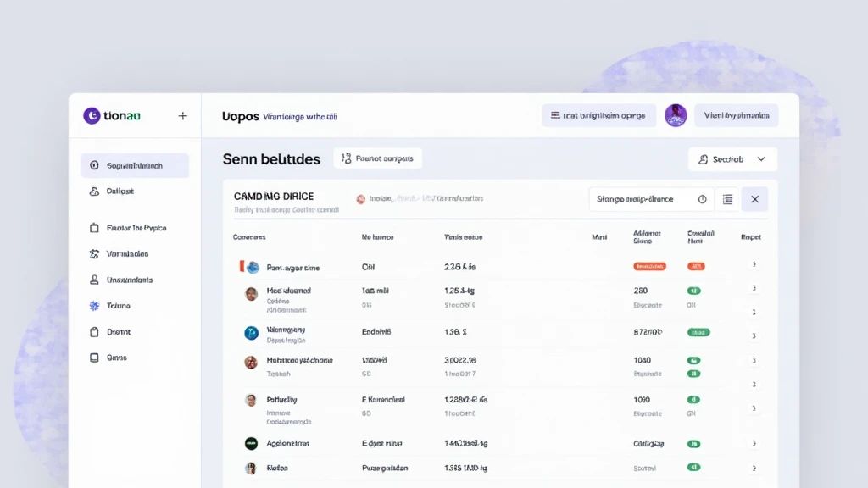868x488 pixels.
Task: Click E Komonclosl cell
Action: point(383,400)
